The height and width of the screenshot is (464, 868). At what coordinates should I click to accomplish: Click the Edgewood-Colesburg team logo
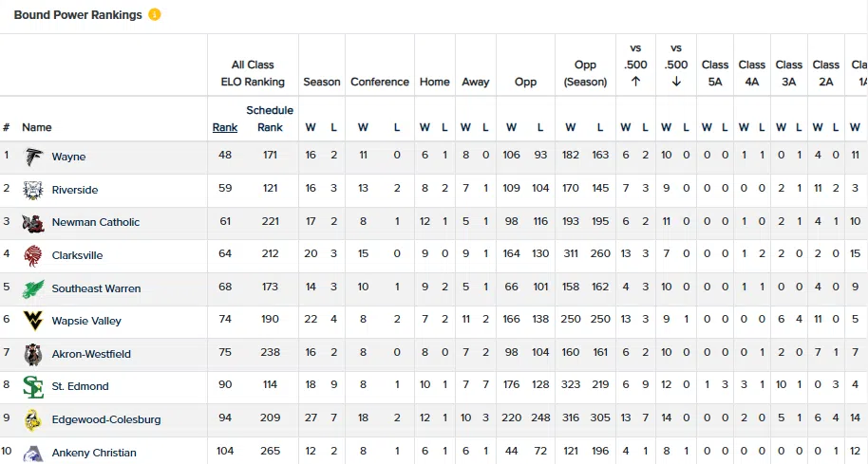tap(33, 419)
